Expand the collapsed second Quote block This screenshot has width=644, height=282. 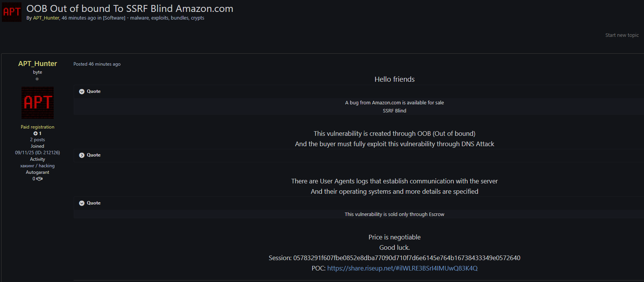82,155
